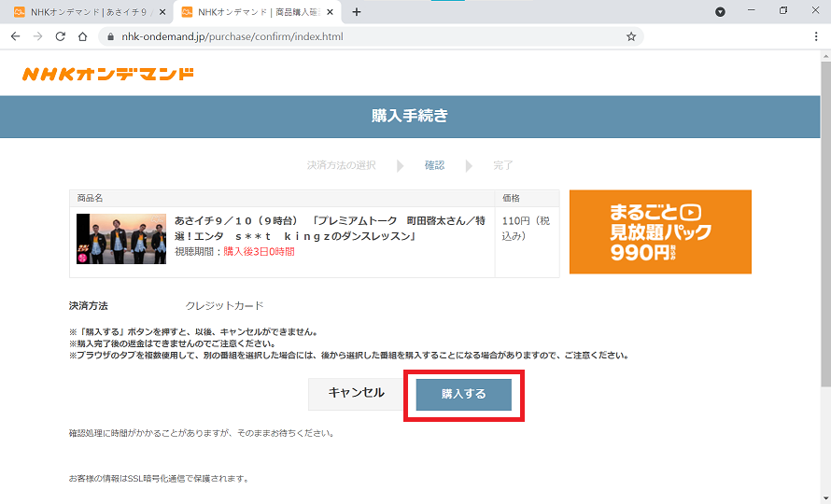Image resolution: width=831 pixels, height=504 pixels.
Task: Click the page vertical scrollbar
Action: tap(825, 222)
